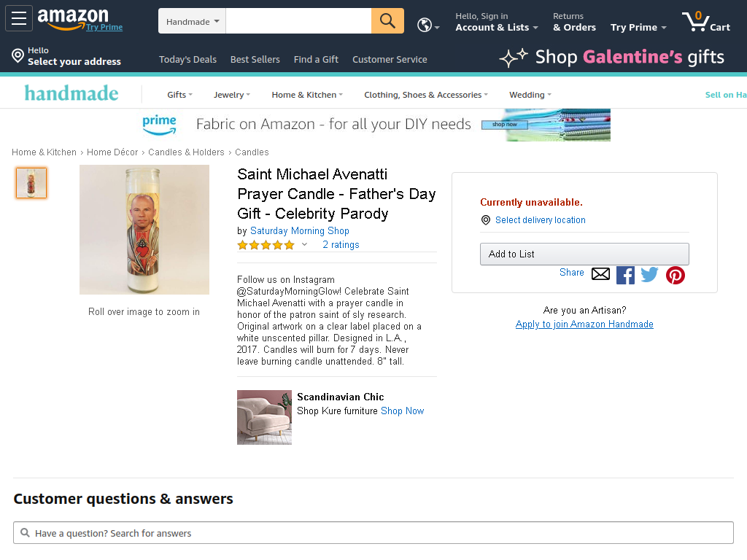The height and width of the screenshot is (560, 747).
Task: Click the orange search magnifier button
Action: (387, 21)
